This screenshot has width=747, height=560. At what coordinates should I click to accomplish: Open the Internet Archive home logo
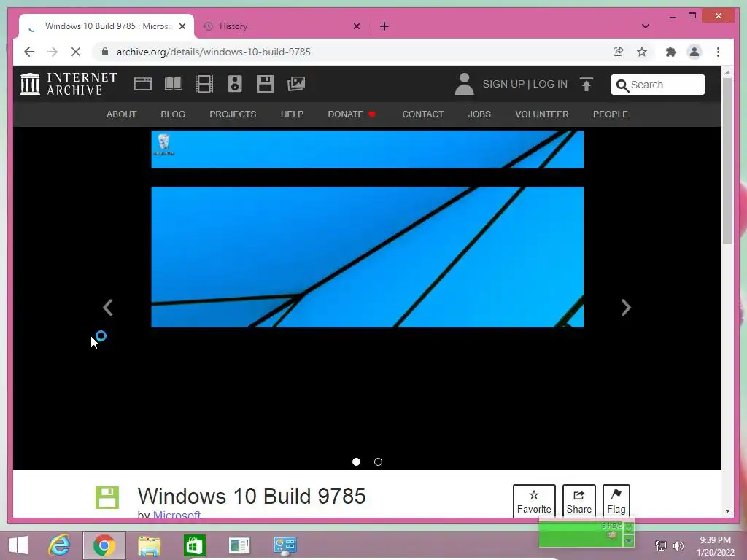point(69,84)
